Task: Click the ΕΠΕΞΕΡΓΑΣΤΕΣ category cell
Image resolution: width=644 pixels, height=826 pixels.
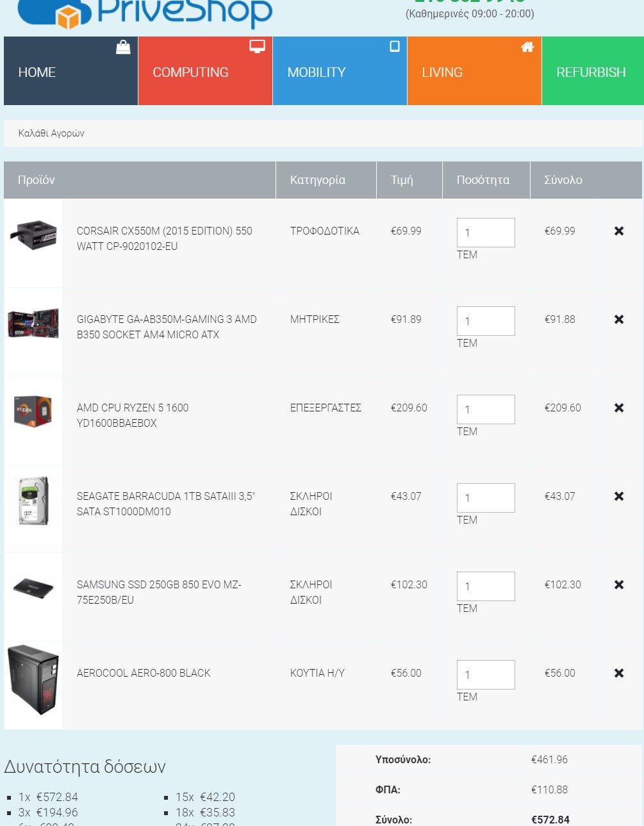Action: (326, 408)
